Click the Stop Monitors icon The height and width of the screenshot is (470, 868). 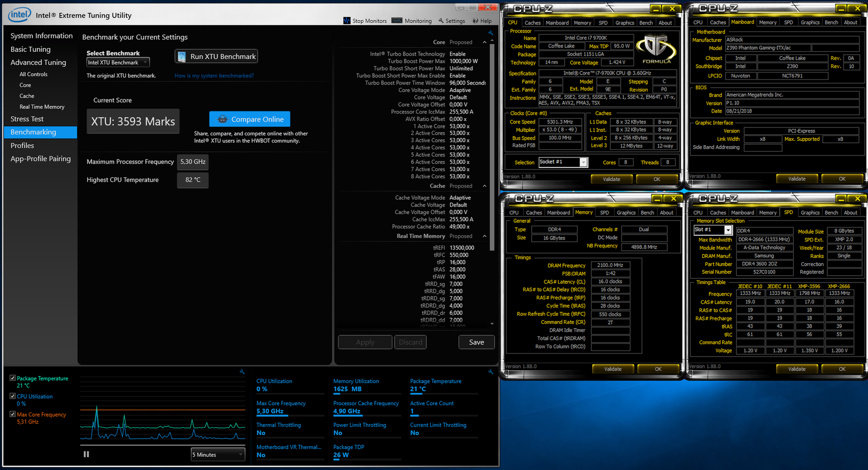click(x=347, y=21)
